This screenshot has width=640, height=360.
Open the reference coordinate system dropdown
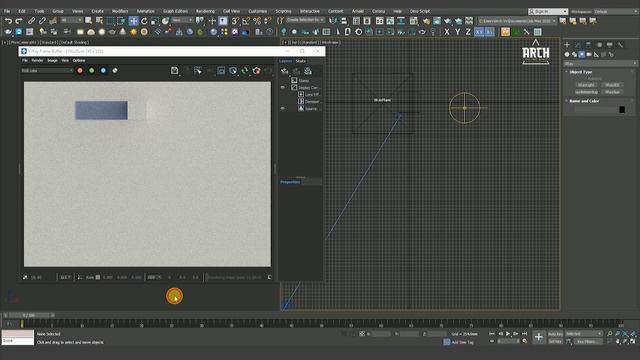coord(182,20)
